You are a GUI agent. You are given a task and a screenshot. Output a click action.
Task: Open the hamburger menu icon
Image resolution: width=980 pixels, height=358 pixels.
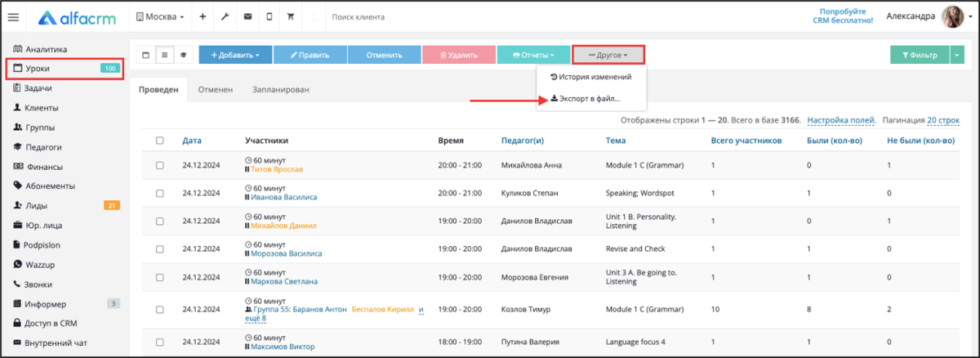(x=13, y=17)
